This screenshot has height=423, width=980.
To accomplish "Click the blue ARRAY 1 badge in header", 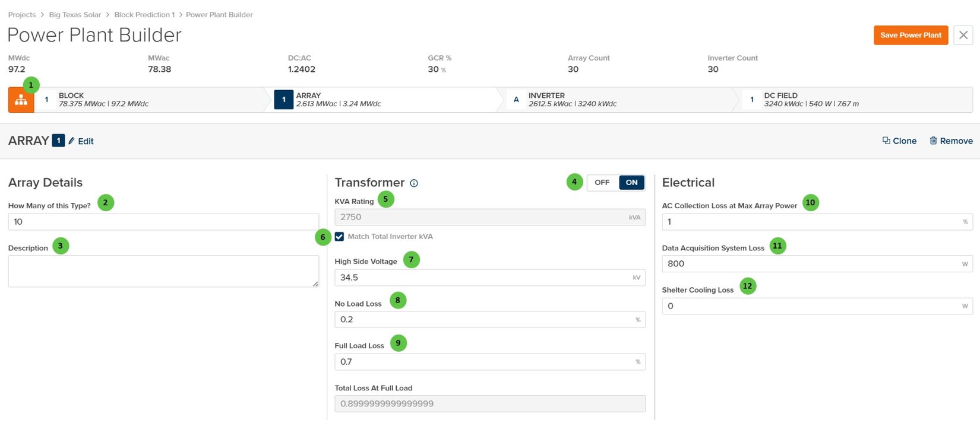I will (x=58, y=141).
